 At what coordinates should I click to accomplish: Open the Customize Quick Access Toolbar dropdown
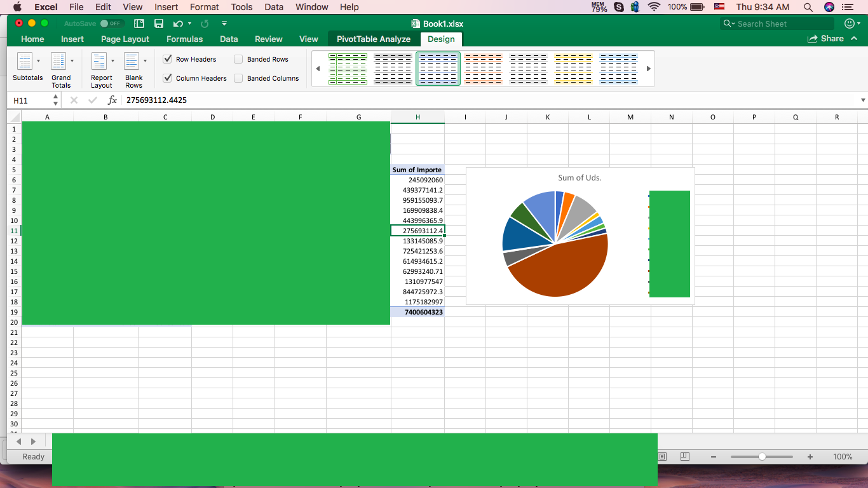pyautogui.click(x=224, y=24)
